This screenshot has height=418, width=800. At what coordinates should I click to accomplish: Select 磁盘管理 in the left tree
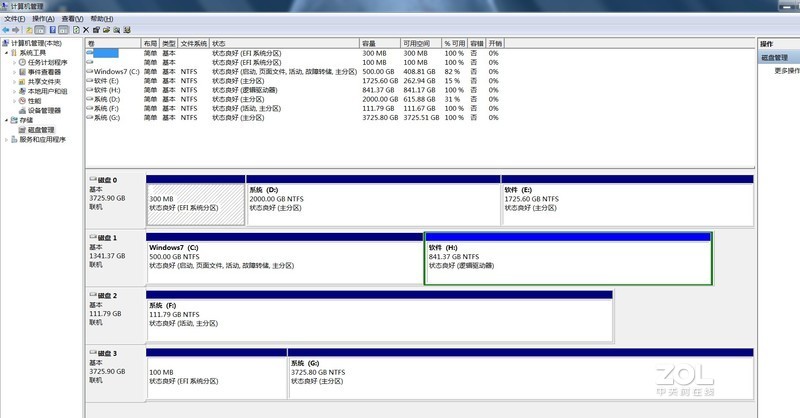40,130
